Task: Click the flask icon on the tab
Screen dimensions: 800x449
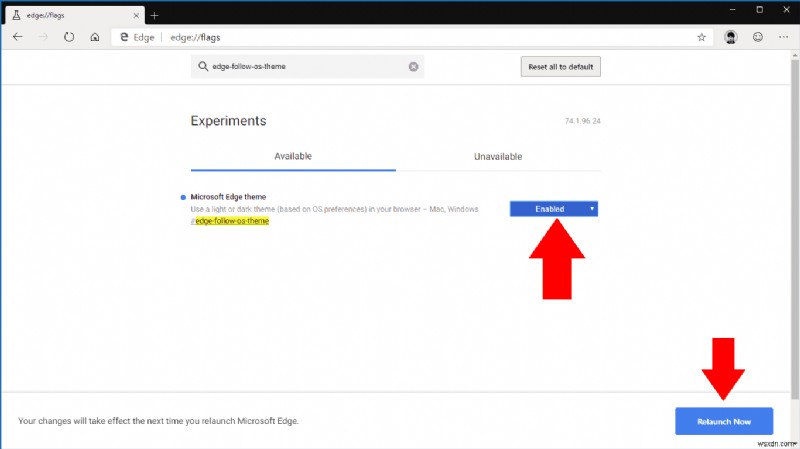Action: (x=16, y=15)
